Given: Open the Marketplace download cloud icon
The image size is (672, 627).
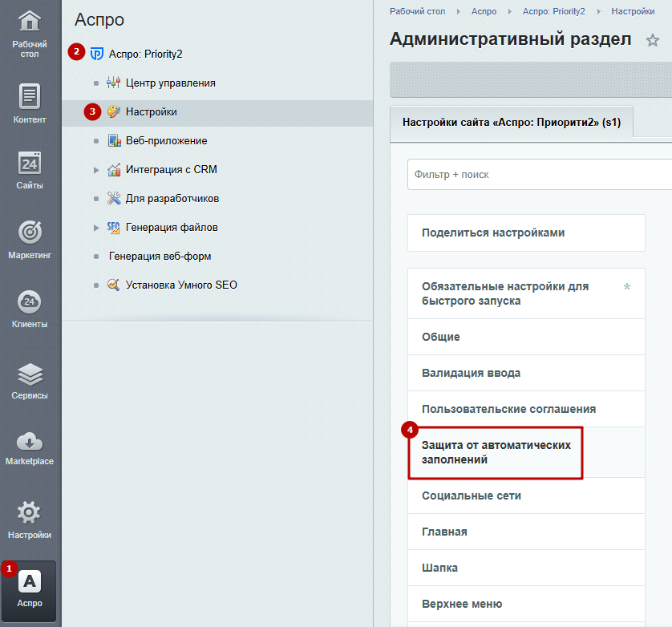Looking at the screenshot, I should click(x=29, y=442).
